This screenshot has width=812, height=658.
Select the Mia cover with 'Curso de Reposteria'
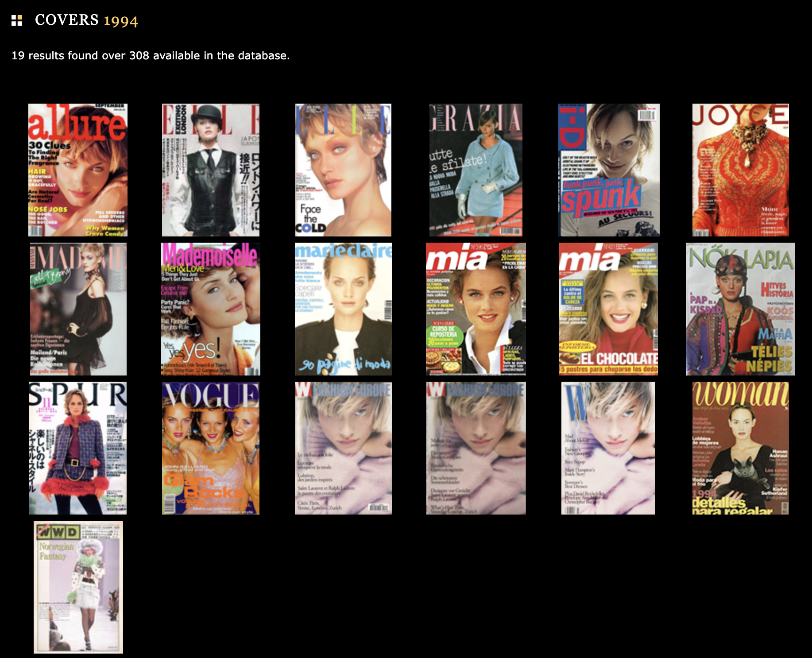(476, 309)
